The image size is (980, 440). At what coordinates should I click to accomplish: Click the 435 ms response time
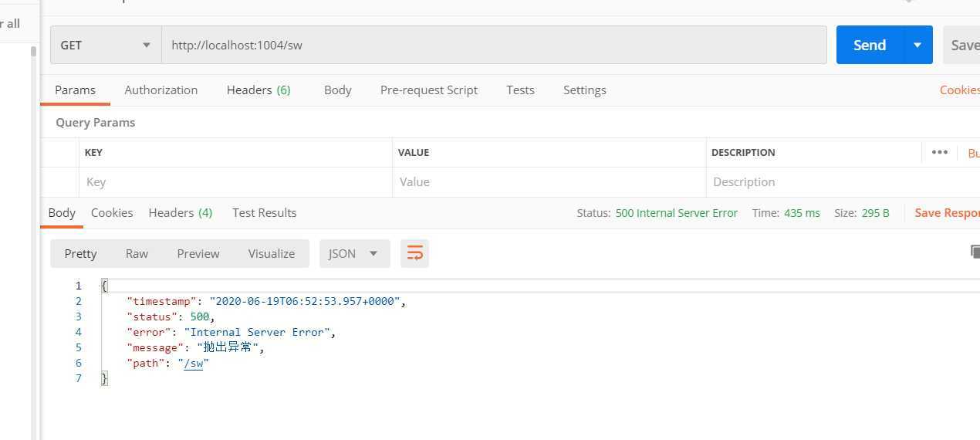tap(802, 213)
